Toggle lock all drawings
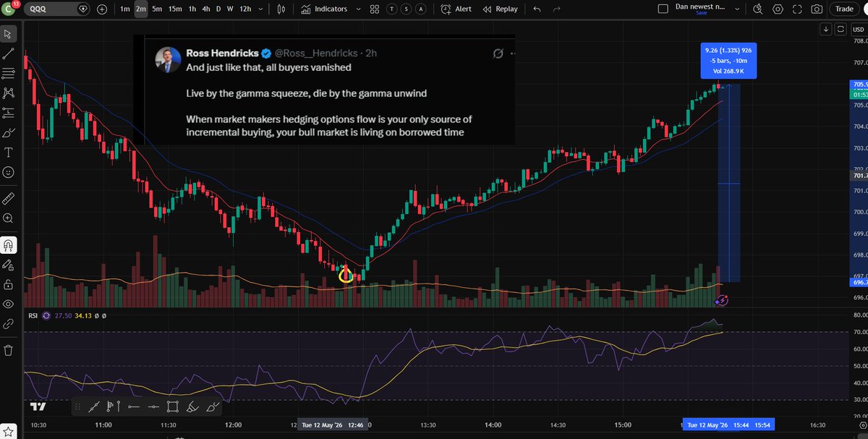This screenshot has height=439, width=868. point(8,284)
